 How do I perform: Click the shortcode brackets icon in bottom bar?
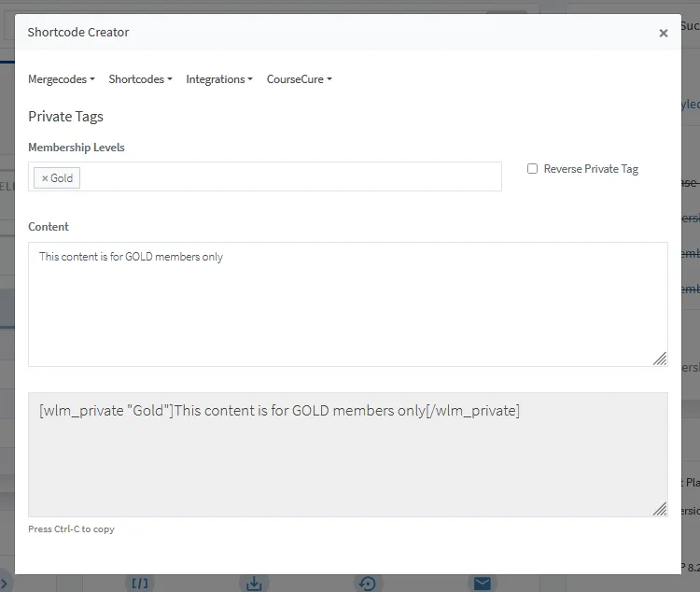click(x=140, y=583)
